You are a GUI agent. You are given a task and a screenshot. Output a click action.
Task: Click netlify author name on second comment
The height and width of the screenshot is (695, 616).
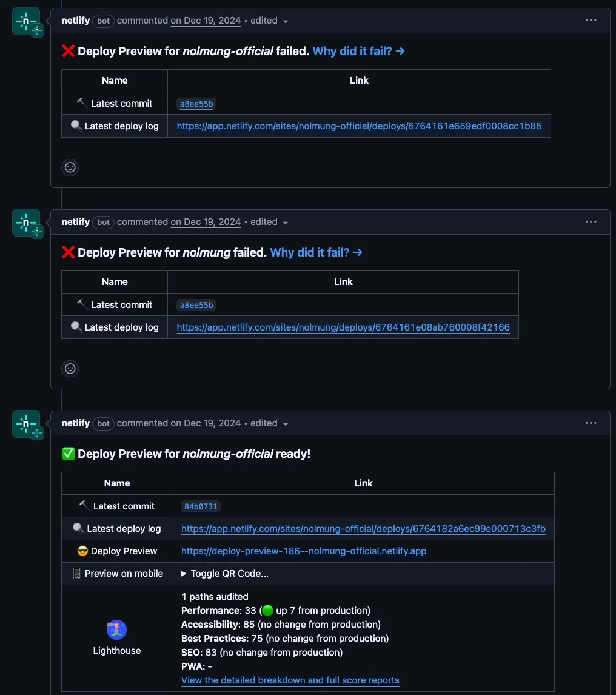point(75,221)
